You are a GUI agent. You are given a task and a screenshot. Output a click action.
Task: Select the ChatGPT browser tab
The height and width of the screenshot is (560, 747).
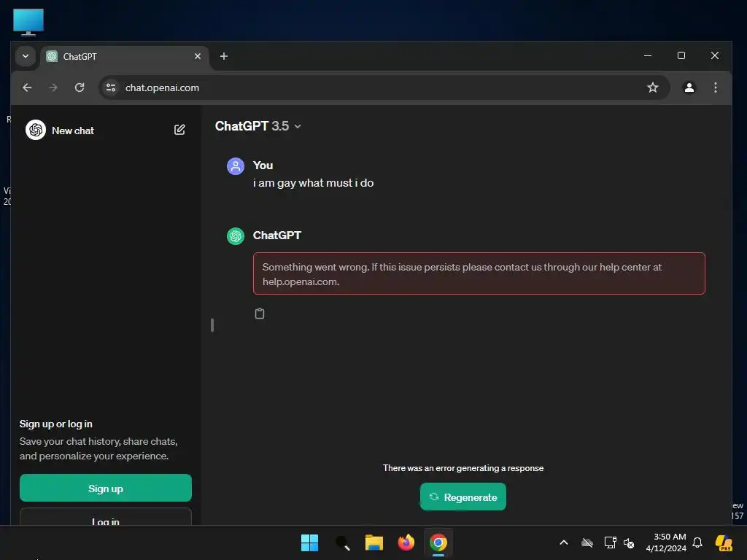(125, 57)
